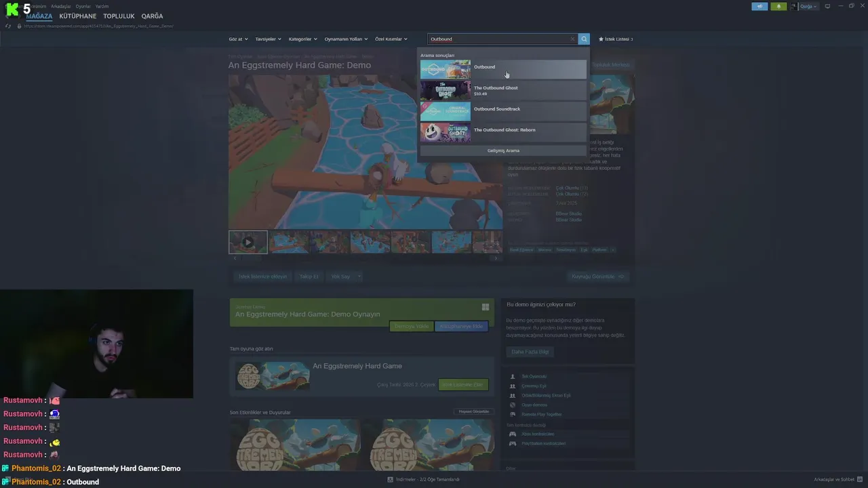
Task: Open the Outbound Soundtrack result thumbnail
Action: point(445,112)
